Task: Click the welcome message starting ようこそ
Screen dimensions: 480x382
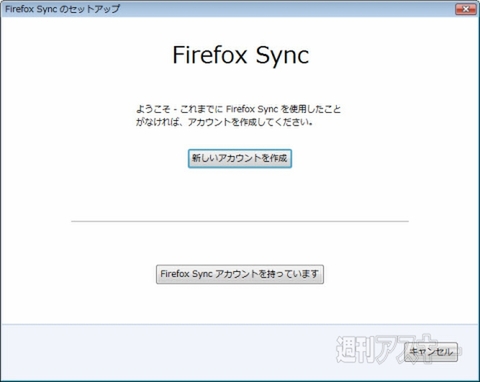Action: (238, 115)
